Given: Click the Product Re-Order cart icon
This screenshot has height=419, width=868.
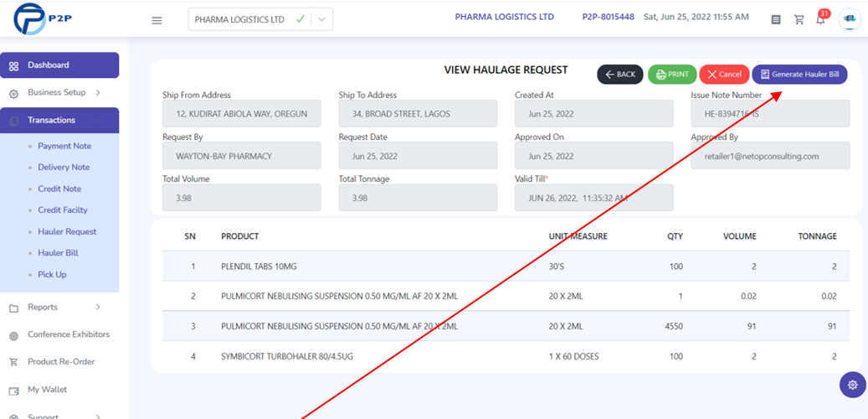Looking at the screenshot, I should click(x=14, y=363).
